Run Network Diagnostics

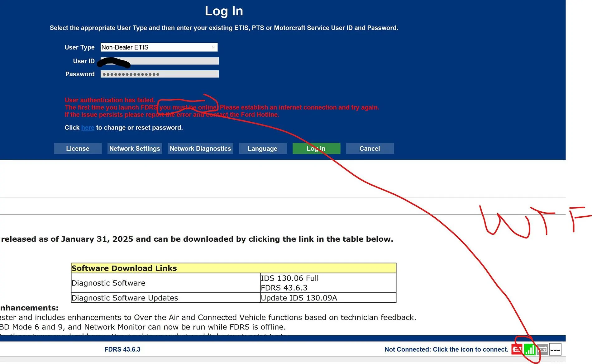(200, 149)
